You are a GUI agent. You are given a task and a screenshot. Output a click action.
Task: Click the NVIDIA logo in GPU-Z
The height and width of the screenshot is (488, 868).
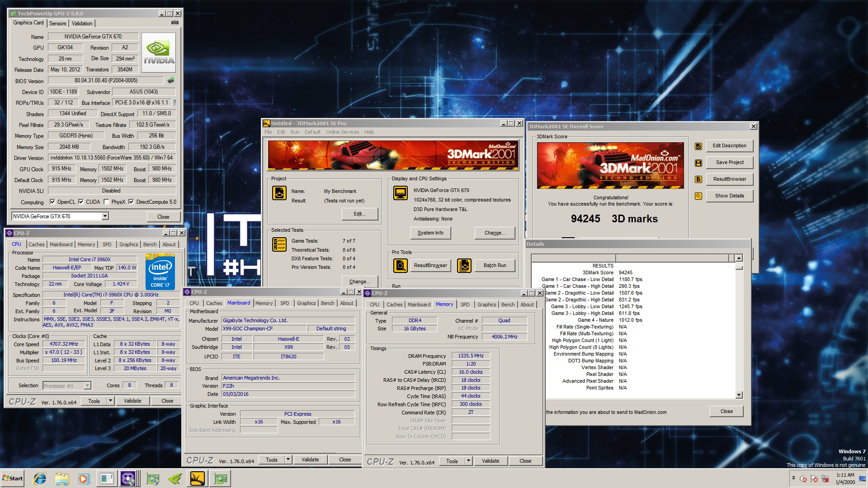pyautogui.click(x=159, y=53)
